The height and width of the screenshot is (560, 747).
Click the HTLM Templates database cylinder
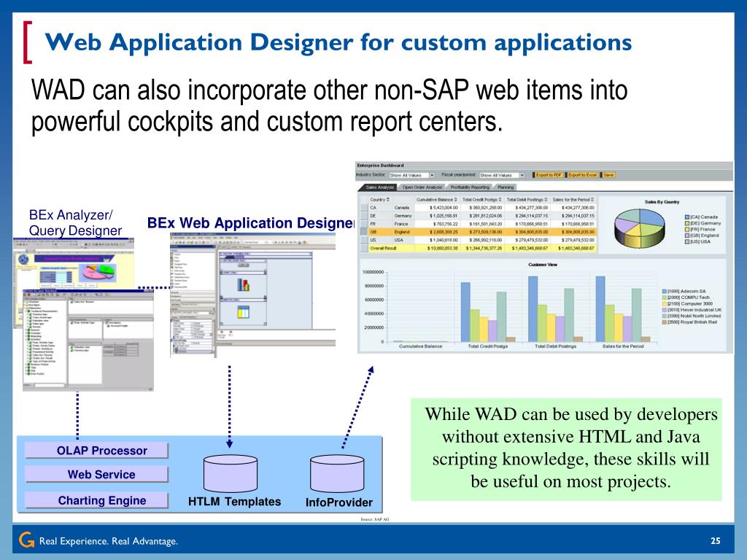coord(231,473)
